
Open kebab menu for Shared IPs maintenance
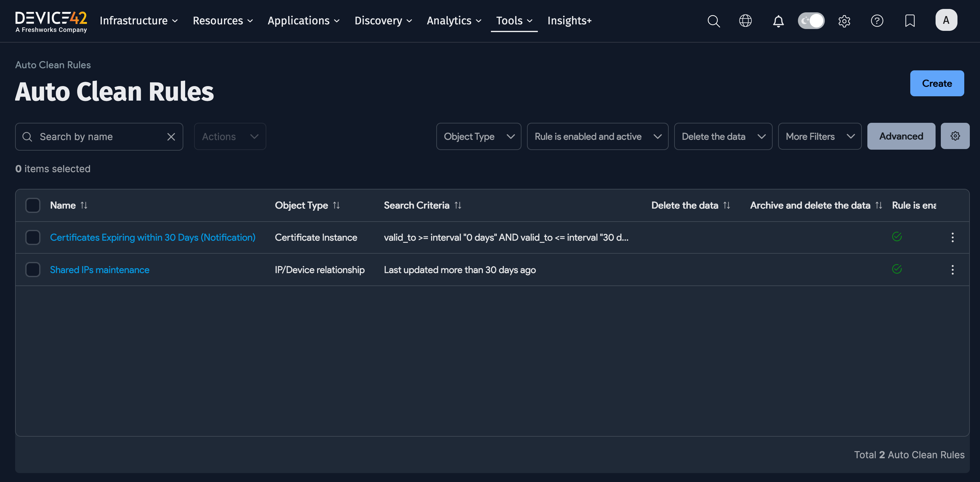[952, 270]
